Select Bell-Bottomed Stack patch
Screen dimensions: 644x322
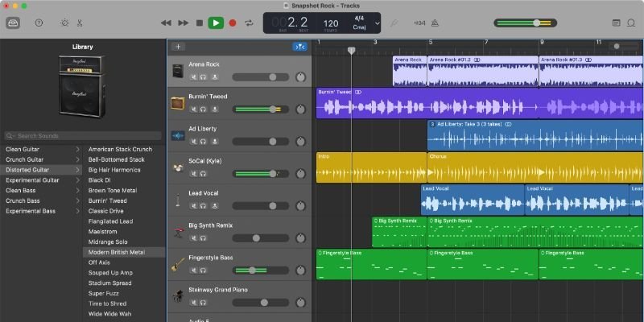pyautogui.click(x=116, y=159)
